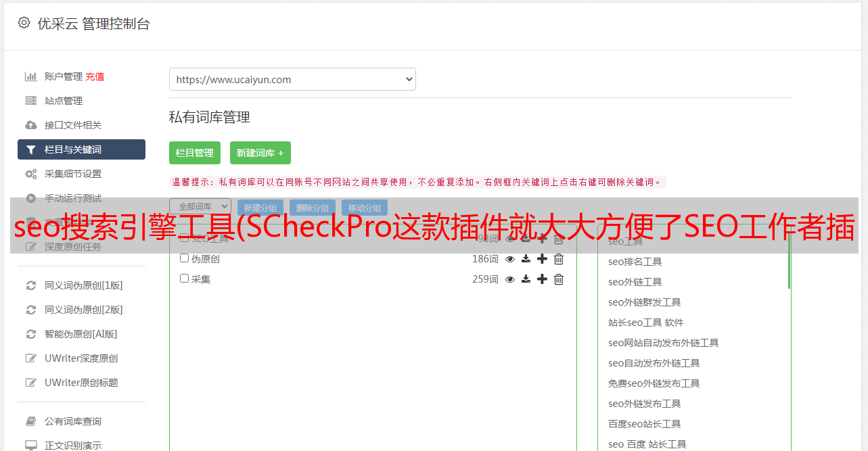The width and height of the screenshot is (868, 451).
Task: Click the 186词 count on 伪原创 row
Action: point(485,259)
